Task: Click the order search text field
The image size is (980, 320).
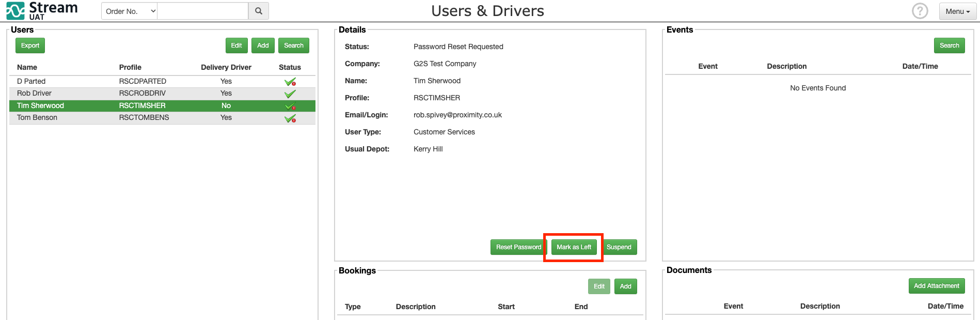Action: (x=202, y=11)
